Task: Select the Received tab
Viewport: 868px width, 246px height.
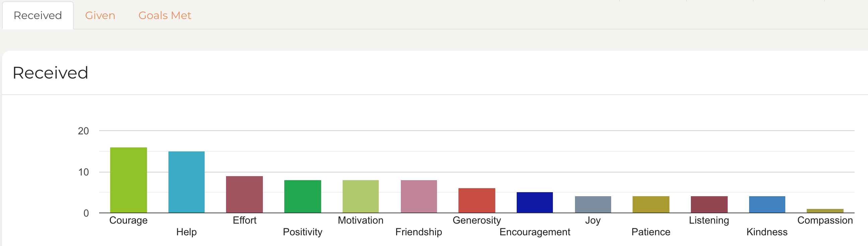Action: (38, 15)
